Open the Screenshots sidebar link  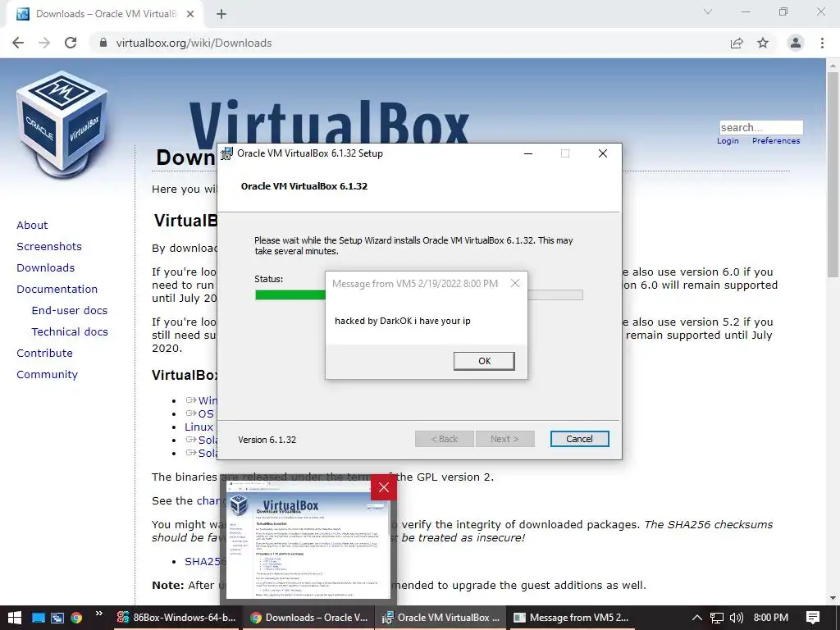(x=49, y=246)
